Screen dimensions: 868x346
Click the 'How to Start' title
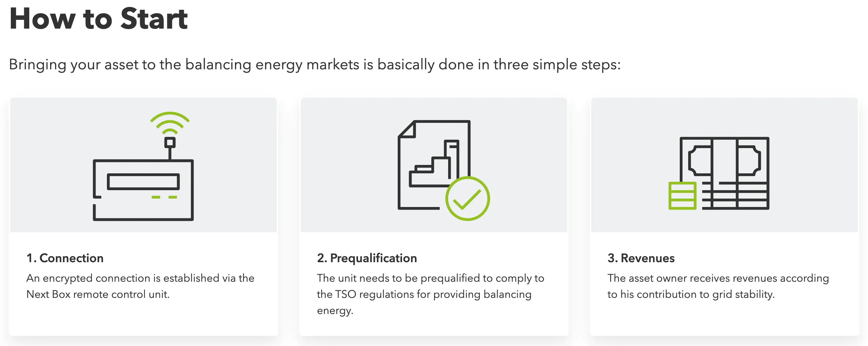click(98, 19)
